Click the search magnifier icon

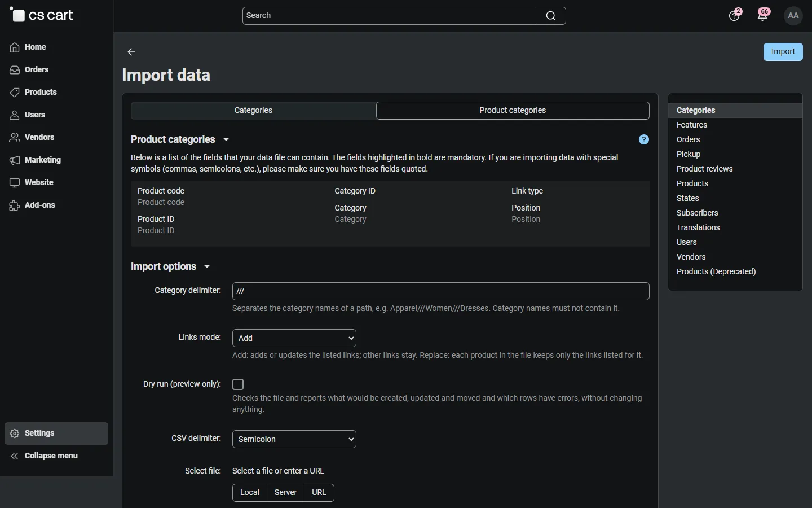pos(551,16)
